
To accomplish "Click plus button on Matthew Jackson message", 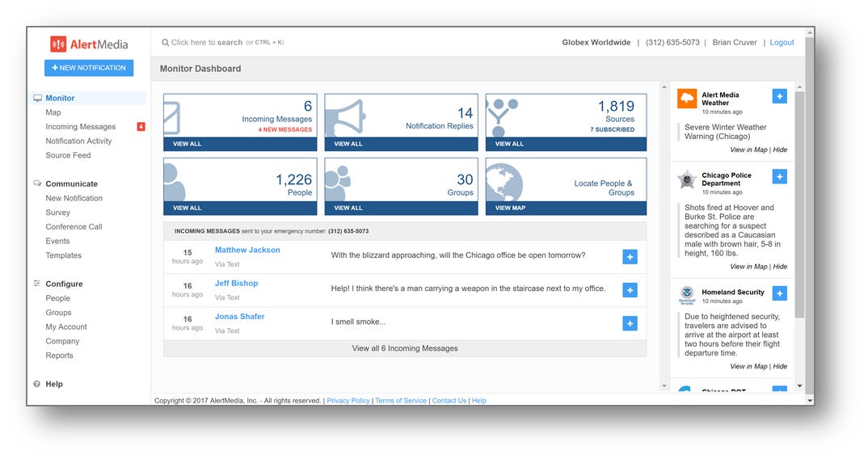I will [630, 257].
